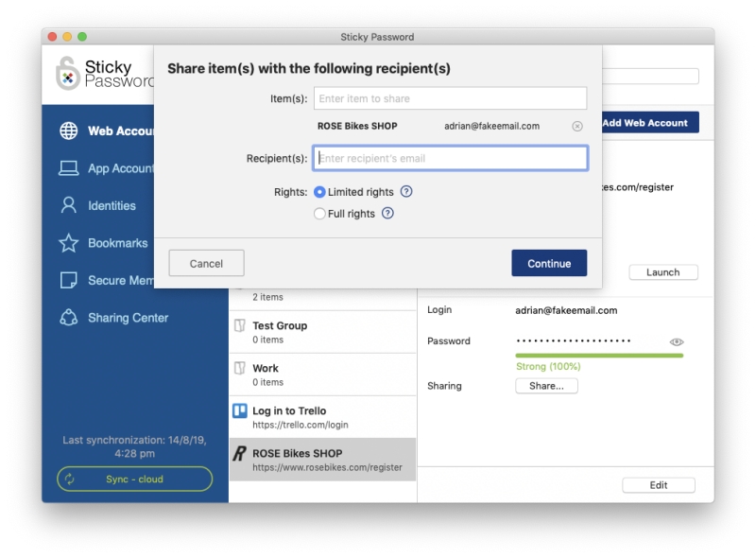Click the Secure Memos note icon
Screen dimensions: 756x558
68,280
